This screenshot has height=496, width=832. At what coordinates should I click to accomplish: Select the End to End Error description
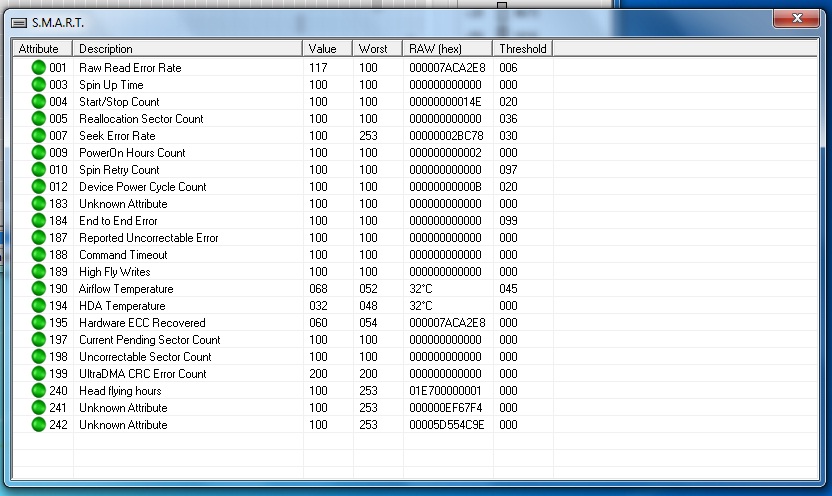(x=118, y=221)
